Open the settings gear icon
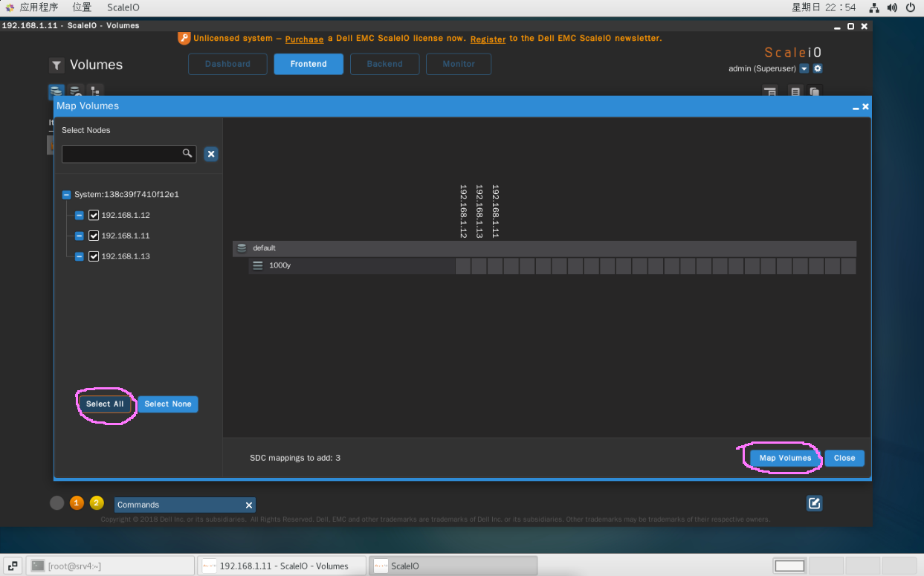Screen dimensions: 924x576 [x=818, y=68]
